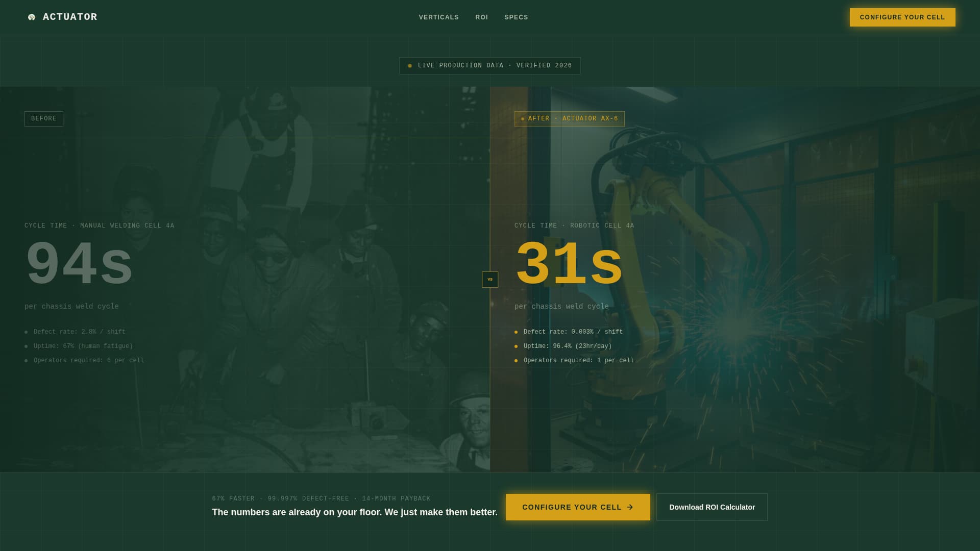Click the bullet beside Uptime 96.4%
Viewport: 980px width, 551px height.
(516, 346)
